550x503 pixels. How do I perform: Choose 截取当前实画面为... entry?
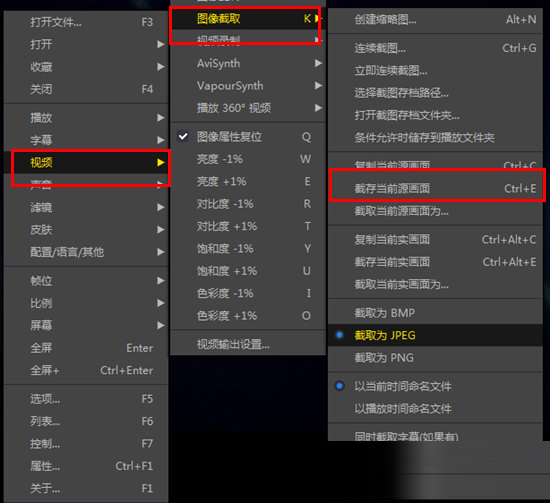pos(435,284)
